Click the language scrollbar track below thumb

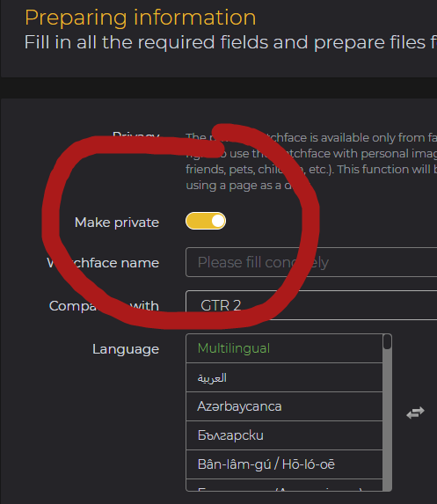[387, 418]
